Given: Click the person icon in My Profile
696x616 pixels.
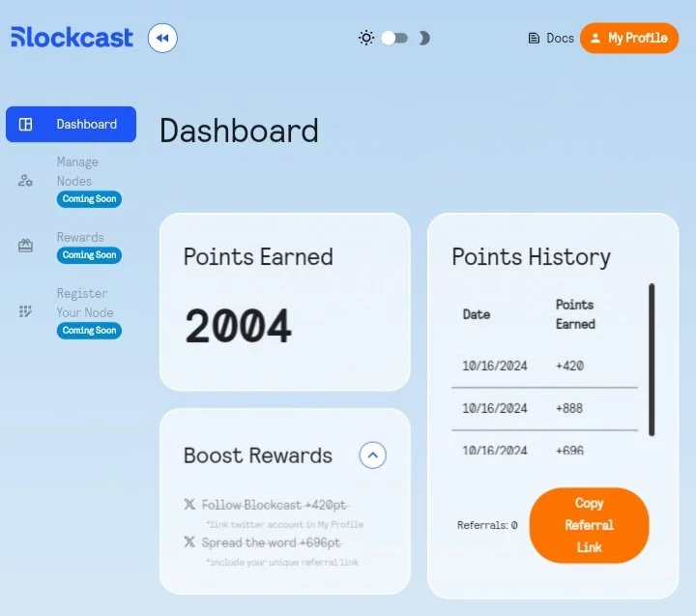Looking at the screenshot, I should click(x=595, y=38).
